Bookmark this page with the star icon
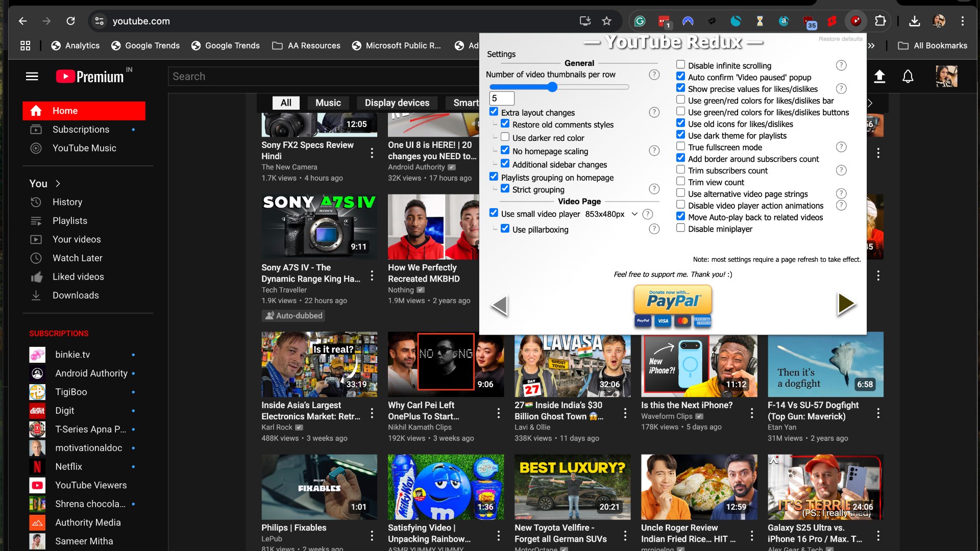The height and width of the screenshot is (551, 980). [606, 21]
